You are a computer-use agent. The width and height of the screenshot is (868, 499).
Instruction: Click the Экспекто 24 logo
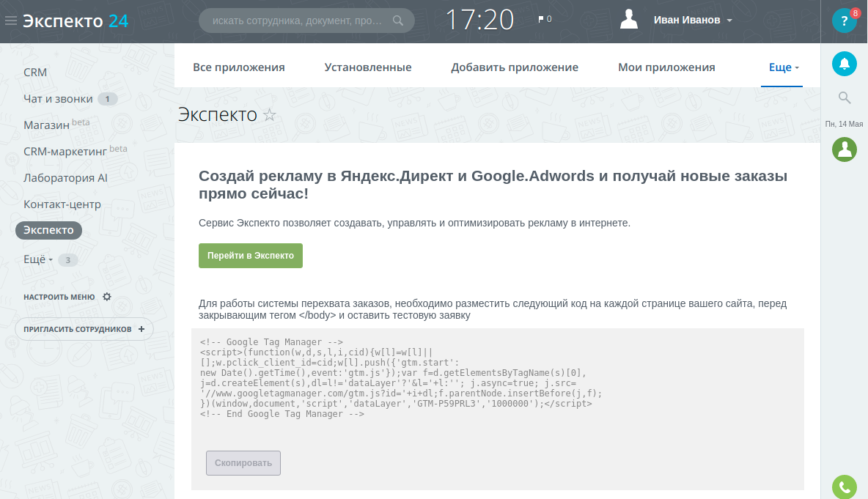pyautogui.click(x=76, y=21)
